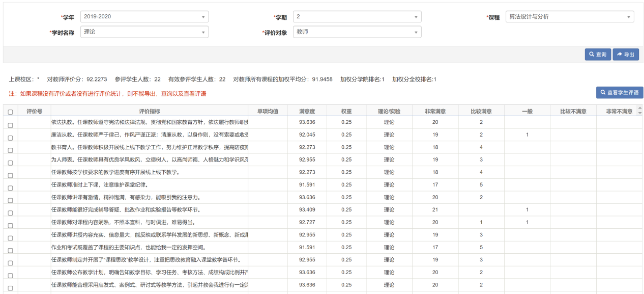The width and height of the screenshot is (644, 294).
Task: Select satisfaction value 93.409
Action: [x=307, y=209]
